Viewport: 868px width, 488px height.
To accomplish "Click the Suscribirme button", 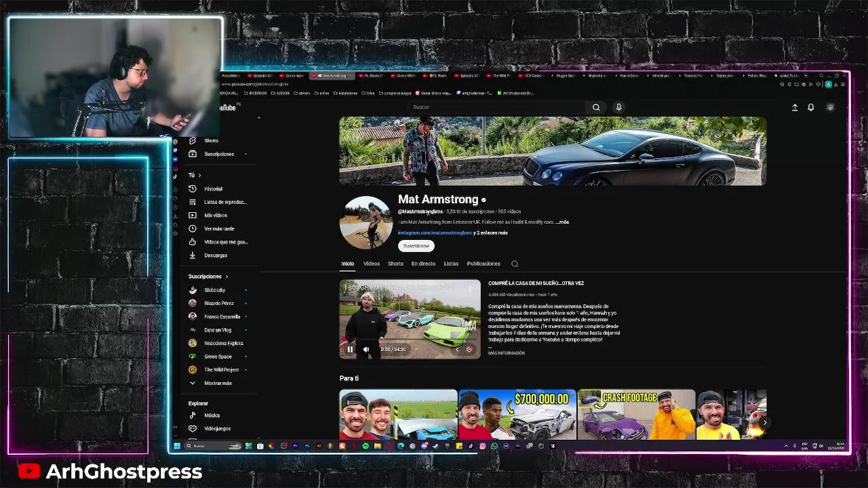I will pos(416,246).
